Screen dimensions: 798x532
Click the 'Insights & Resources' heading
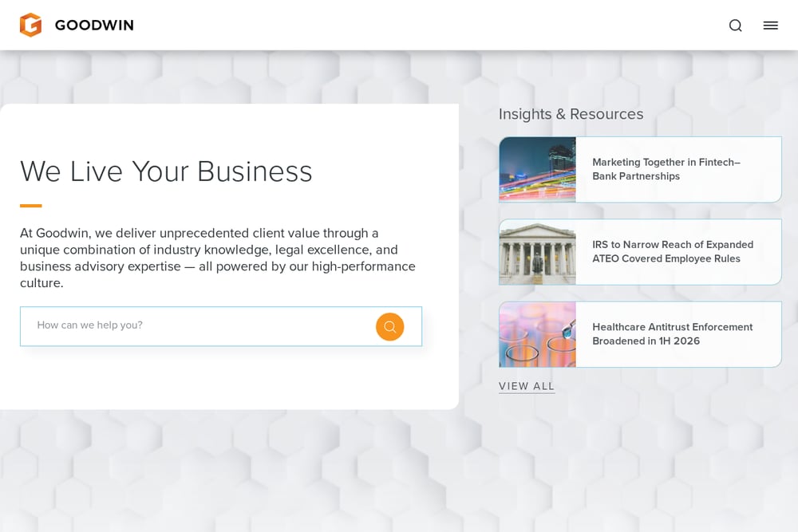[571, 114]
